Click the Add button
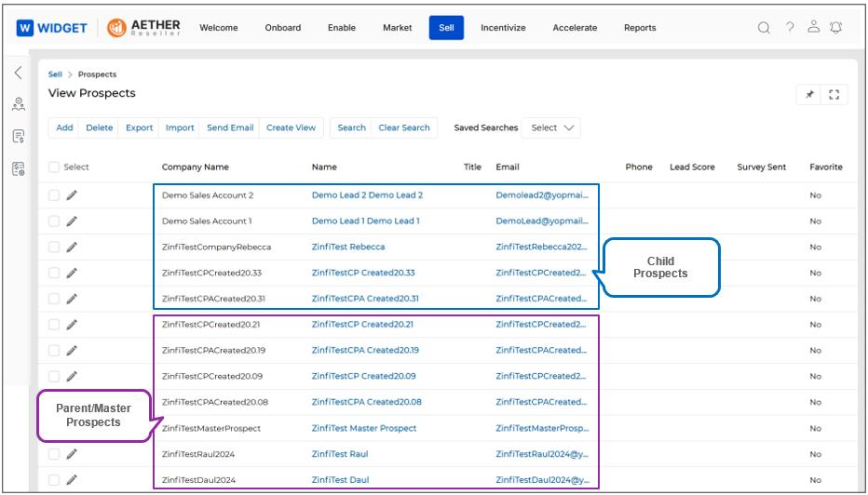This screenshot has width=868, height=495. click(x=64, y=127)
